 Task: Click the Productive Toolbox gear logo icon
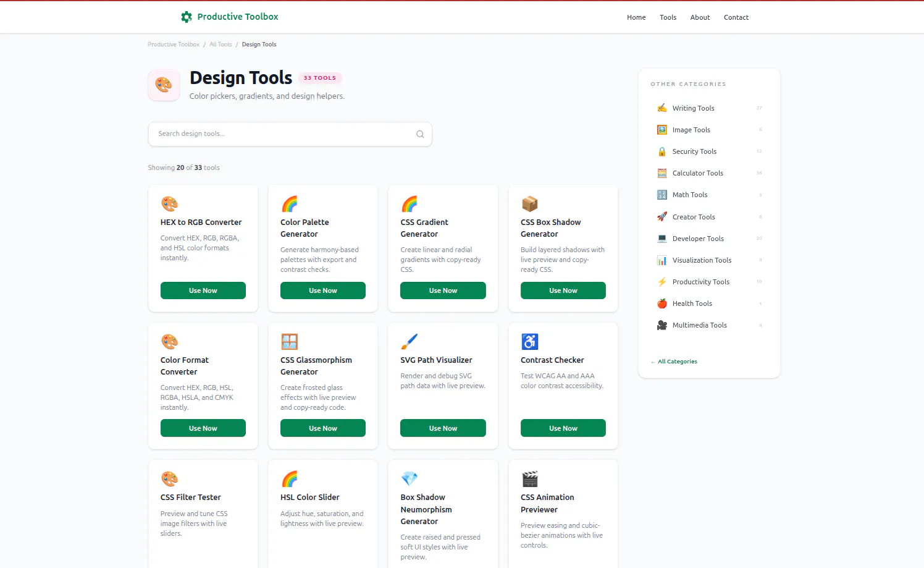[x=186, y=17]
